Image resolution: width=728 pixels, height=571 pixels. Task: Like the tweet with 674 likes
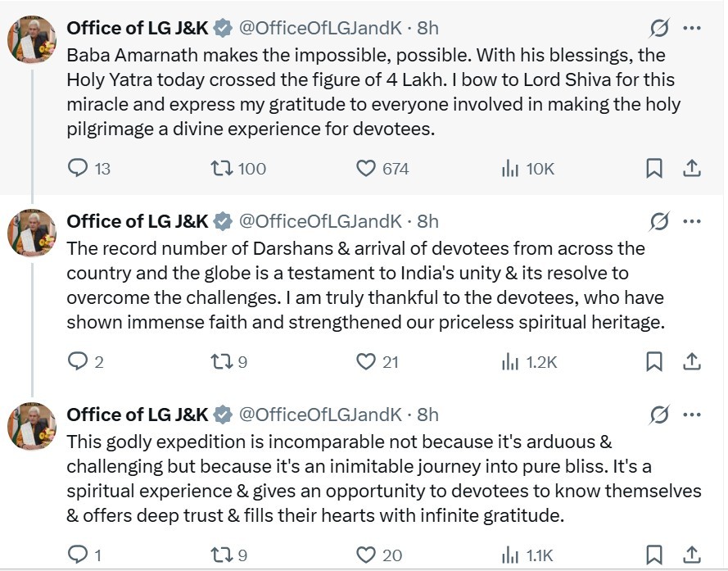tap(365, 168)
